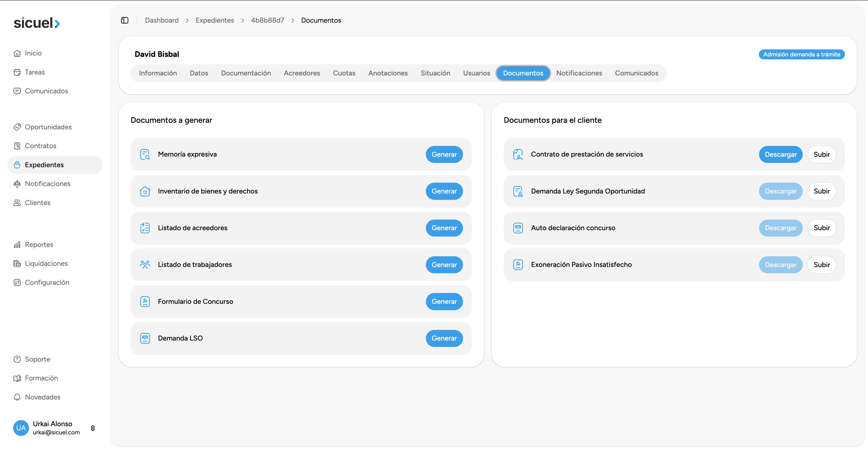
Task: Click the Novedades bell icon
Action: click(x=17, y=397)
